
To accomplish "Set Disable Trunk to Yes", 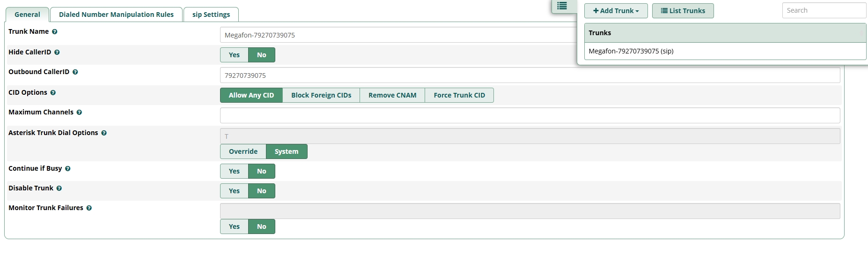I will 234,191.
